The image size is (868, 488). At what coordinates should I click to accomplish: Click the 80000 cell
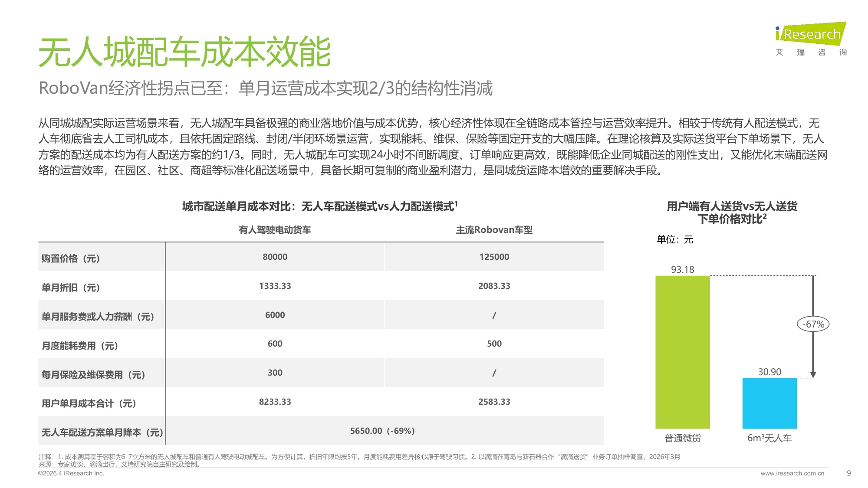click(275, 257)
